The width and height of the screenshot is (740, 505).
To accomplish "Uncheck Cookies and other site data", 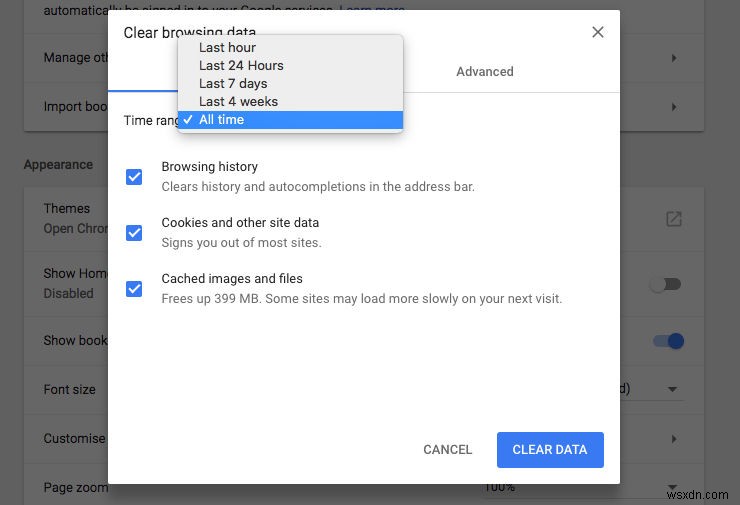I will (x=134, y=233).
